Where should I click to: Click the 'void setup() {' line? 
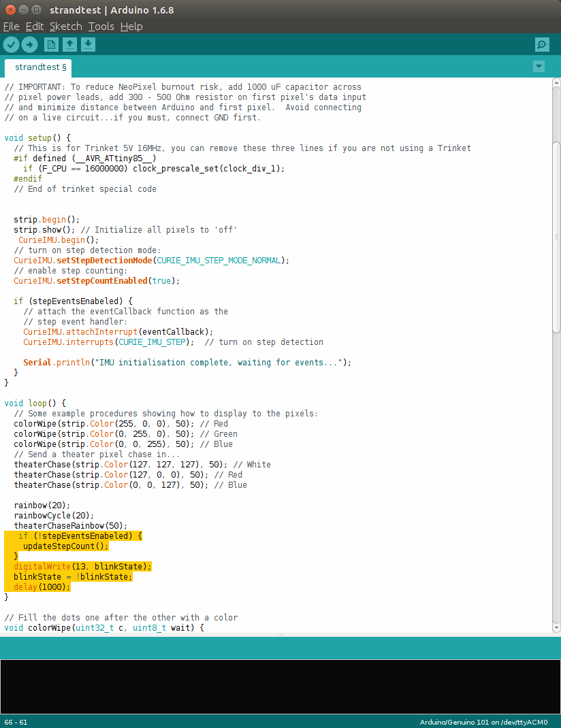coord(37,138)
